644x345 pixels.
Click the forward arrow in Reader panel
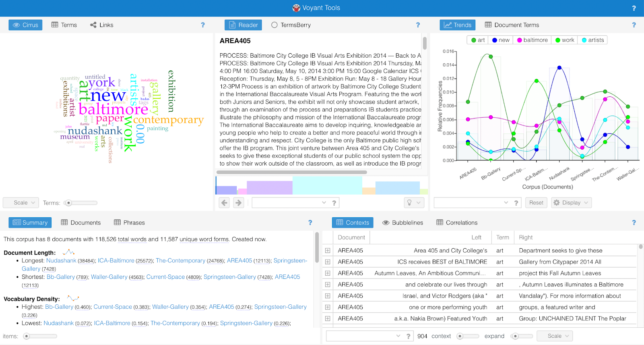point(239,203)
